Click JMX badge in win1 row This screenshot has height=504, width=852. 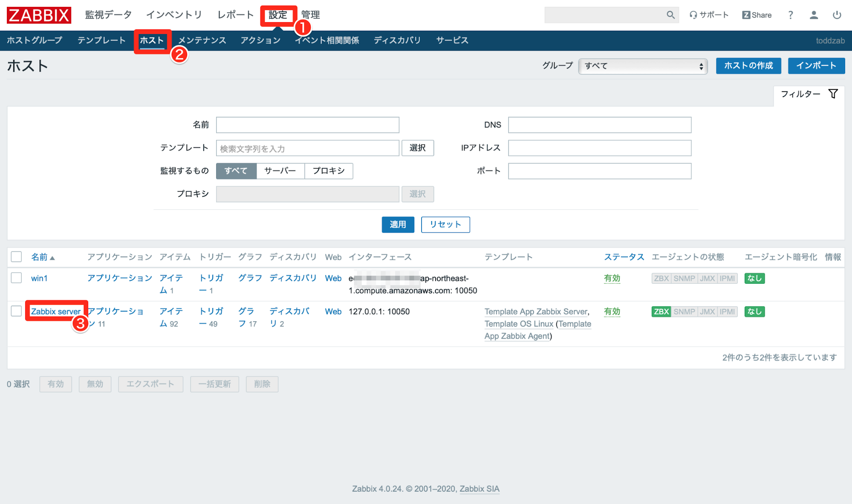point(707,278)
